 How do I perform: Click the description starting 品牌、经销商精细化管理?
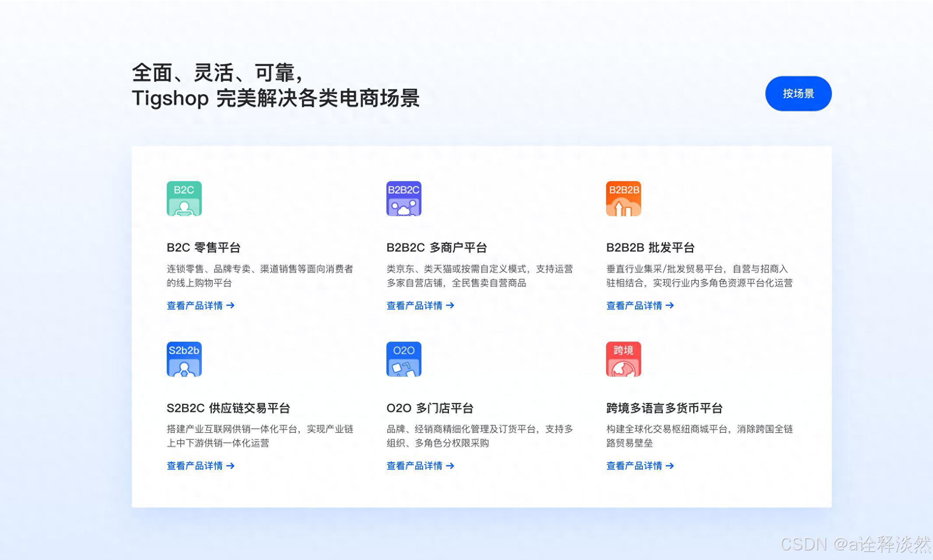pyautogui.click(x=480, y=436)
